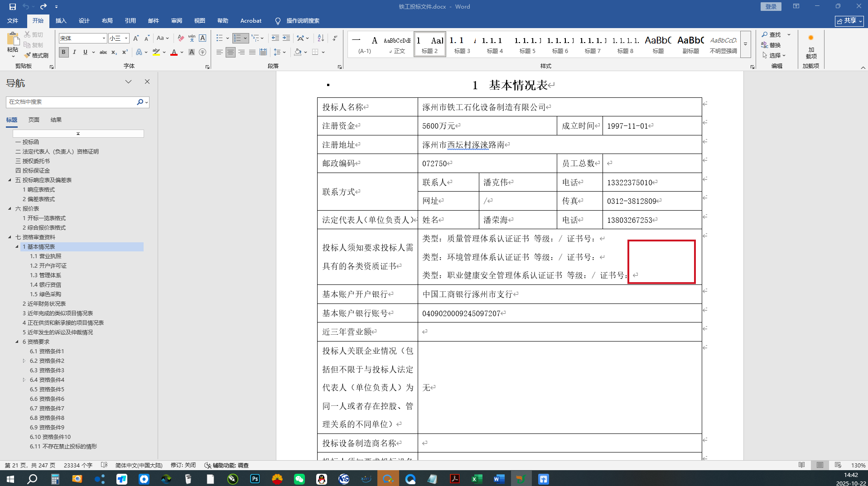This screenshot has height=486, width=868.
Task: Click the 共享 share button
Action: pos(849,21)
